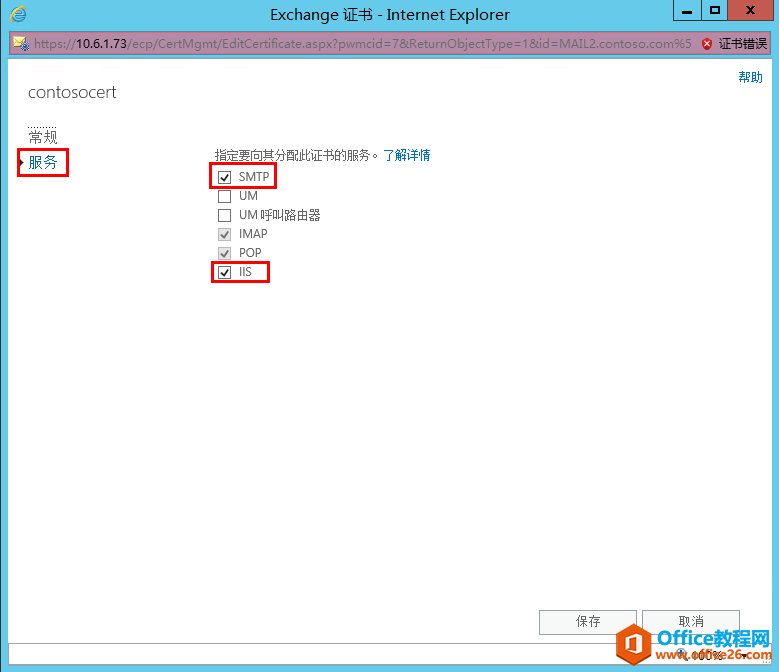
Task: Enable the UM service checkbox
Action: pyautogui.click(x=225, y=196)
